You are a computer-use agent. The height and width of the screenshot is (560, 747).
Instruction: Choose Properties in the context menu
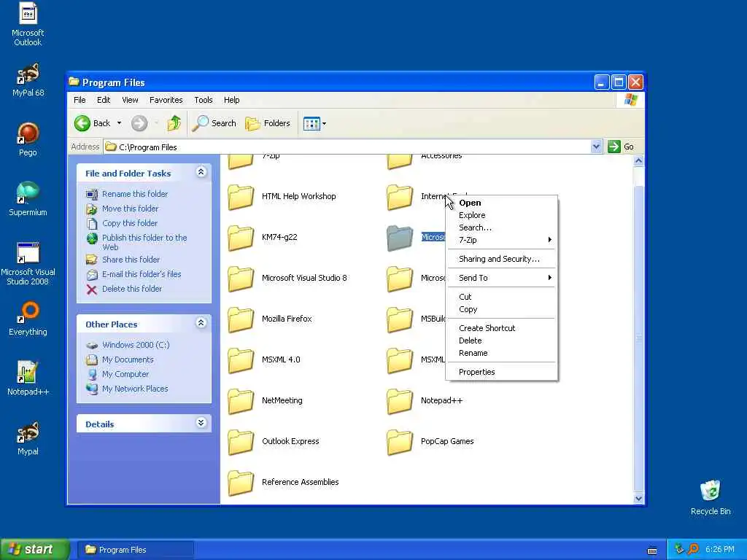click(502, 372)
